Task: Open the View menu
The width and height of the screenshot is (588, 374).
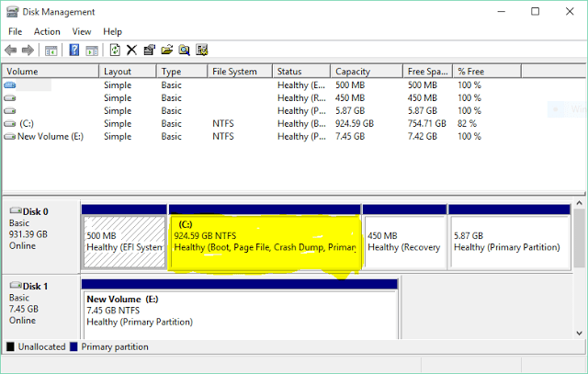Action: (x=82, y=31)
